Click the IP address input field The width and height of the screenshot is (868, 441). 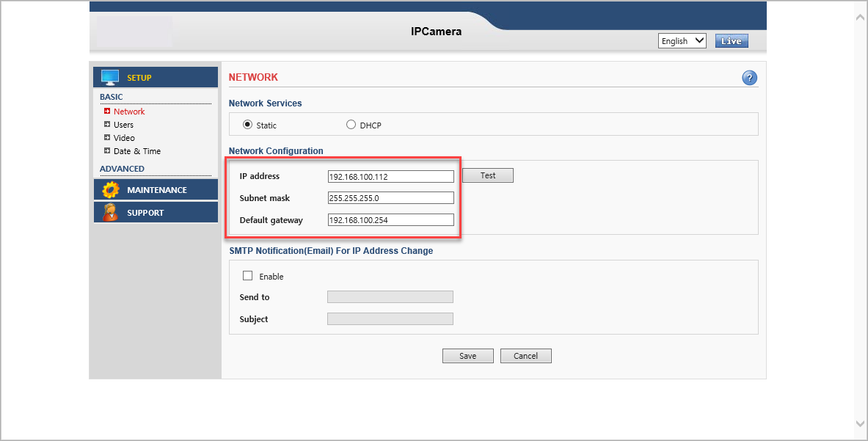coord(391,177)
